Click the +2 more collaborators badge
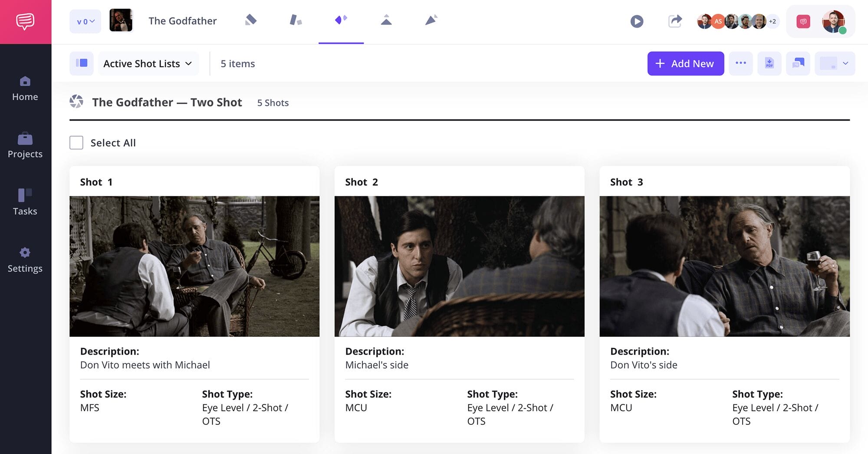 click(x=773, y=21)
